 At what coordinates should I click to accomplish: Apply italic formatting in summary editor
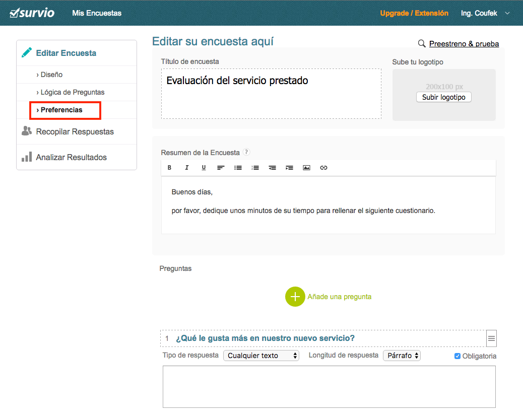coord(187,168)
